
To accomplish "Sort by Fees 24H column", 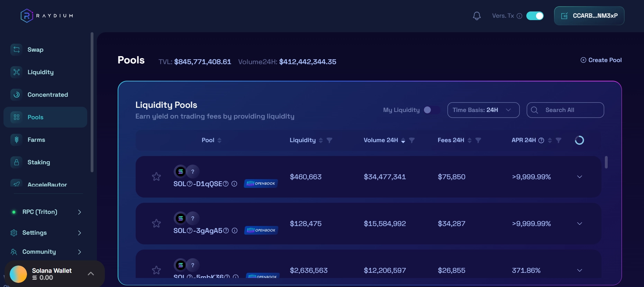I will (x=470, y=140).
